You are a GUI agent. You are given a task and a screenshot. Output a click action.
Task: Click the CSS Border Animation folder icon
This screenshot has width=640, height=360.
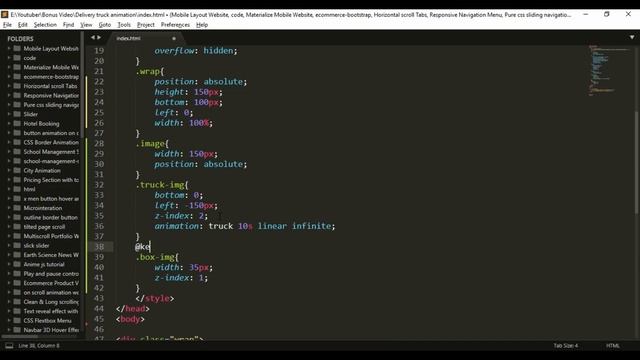coord(17,142)
